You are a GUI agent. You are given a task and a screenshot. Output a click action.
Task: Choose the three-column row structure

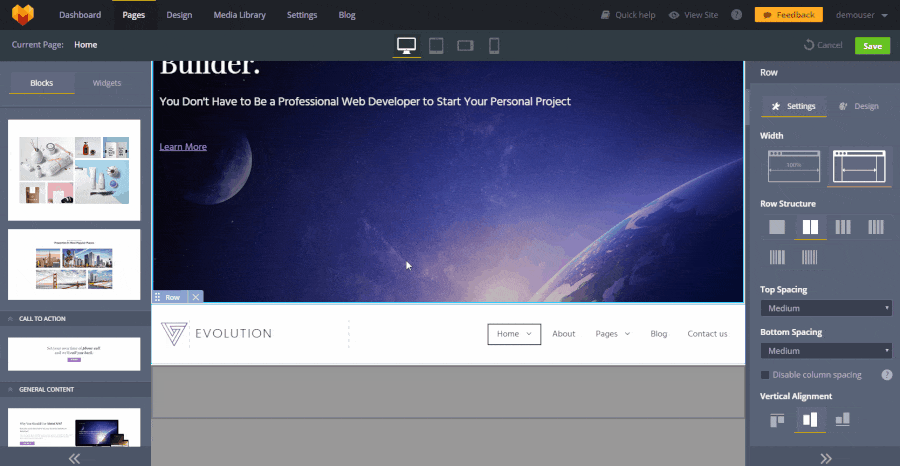(x=843, y=227)
